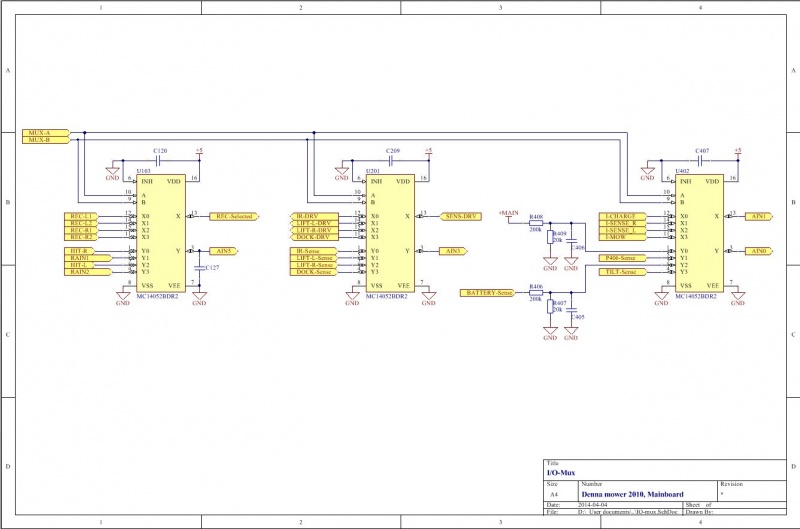This screenshot has width=800, height=529.
Task: Click the U402 multiplexer chip body
Action: [697, 233]
